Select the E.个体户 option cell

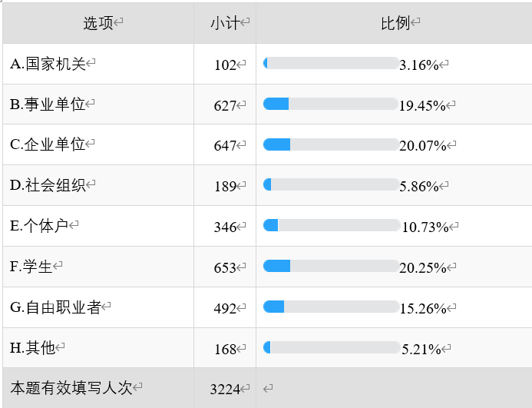click(x=98, y=226)
